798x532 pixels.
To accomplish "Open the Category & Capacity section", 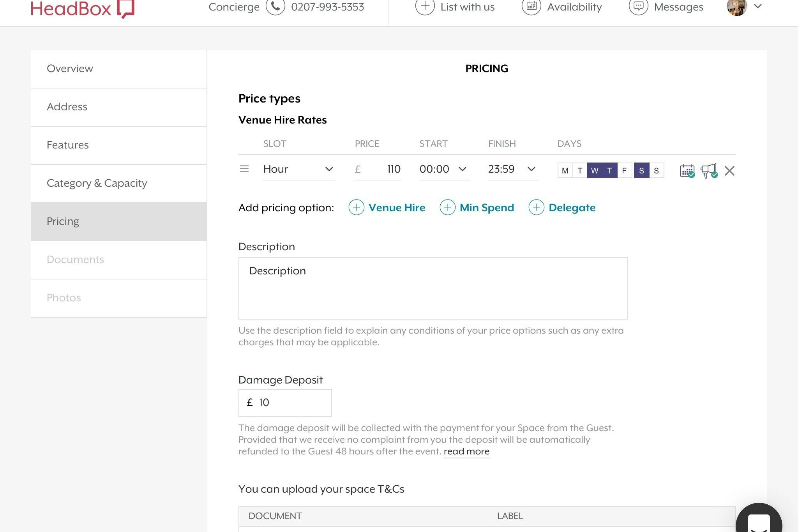I will tap(97, 183).
